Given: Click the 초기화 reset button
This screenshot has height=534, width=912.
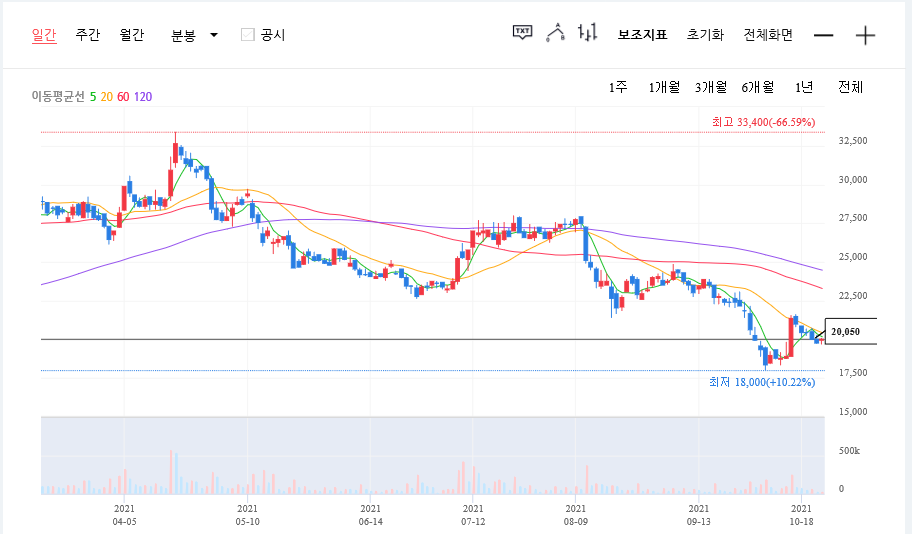Looking at the screenshot, I should [x=704, y=35].
